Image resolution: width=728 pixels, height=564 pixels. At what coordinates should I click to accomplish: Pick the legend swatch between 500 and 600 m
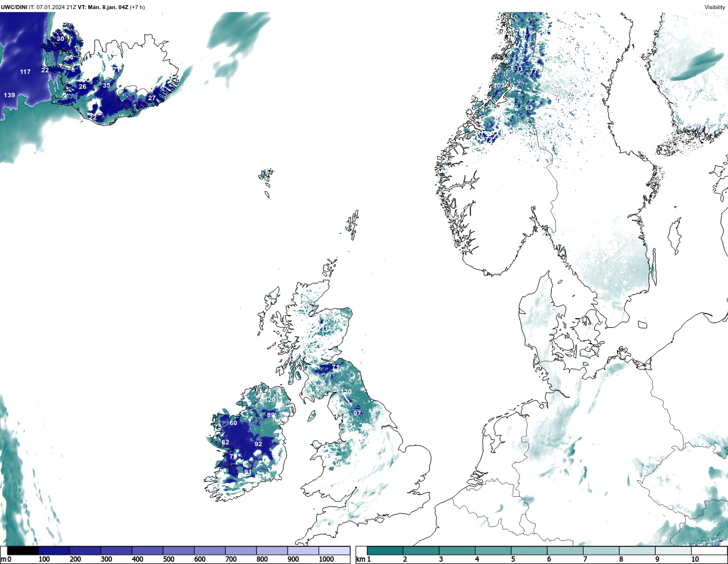(179, 550)
